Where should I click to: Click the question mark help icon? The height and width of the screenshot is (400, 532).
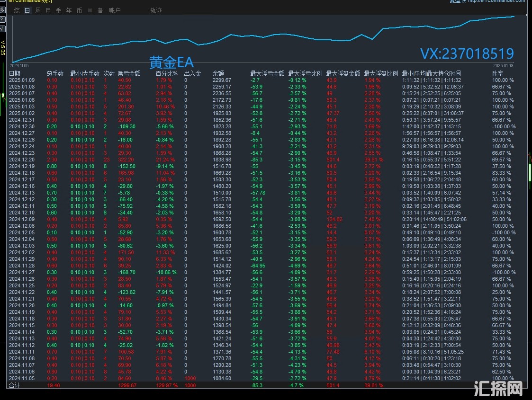tap(2, 19)
